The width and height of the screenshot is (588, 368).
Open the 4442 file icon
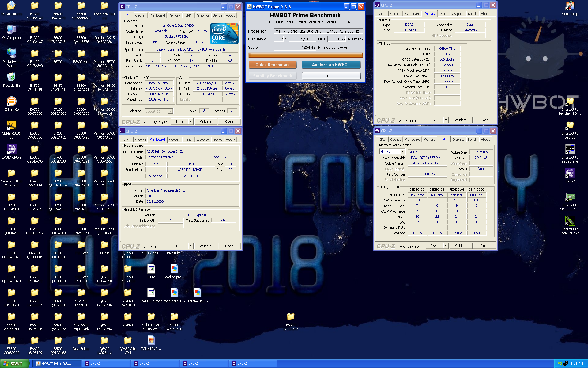pos(151,272)
